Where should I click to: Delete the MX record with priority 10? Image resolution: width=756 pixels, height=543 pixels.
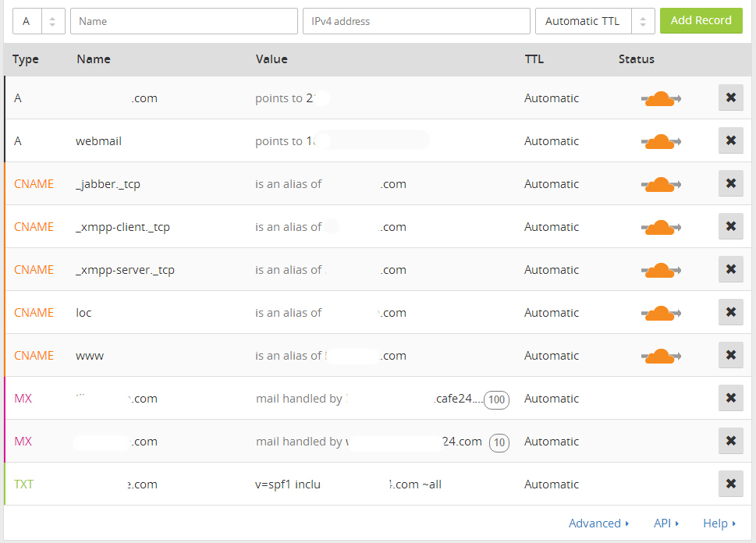(730, 441)
